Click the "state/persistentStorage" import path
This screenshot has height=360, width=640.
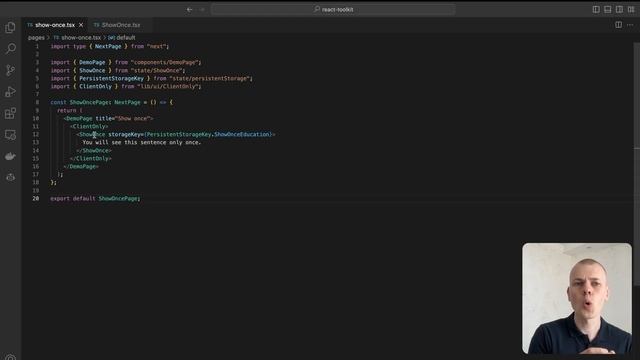(x=209, y=78)
